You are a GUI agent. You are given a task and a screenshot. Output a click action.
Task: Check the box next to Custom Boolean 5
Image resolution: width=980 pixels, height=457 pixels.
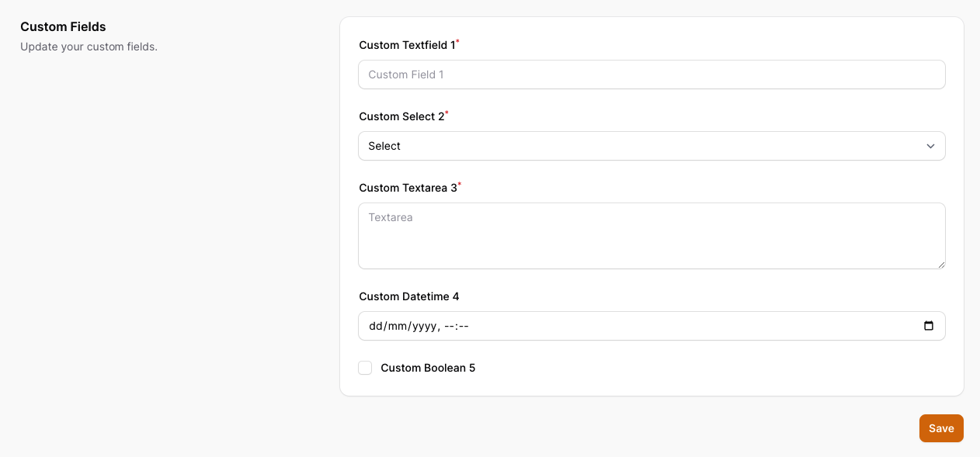(x=365, y=368)
